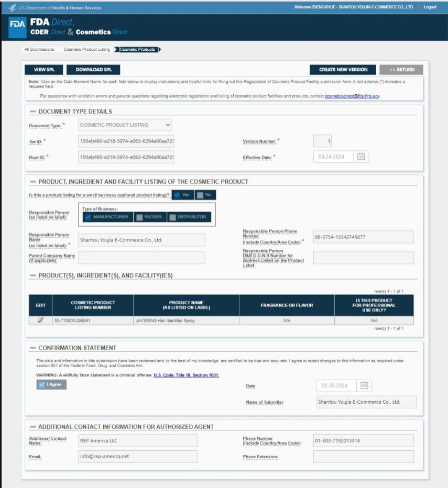
Task: Collapse the Confirmation Statement section
Action: (32, 348)
